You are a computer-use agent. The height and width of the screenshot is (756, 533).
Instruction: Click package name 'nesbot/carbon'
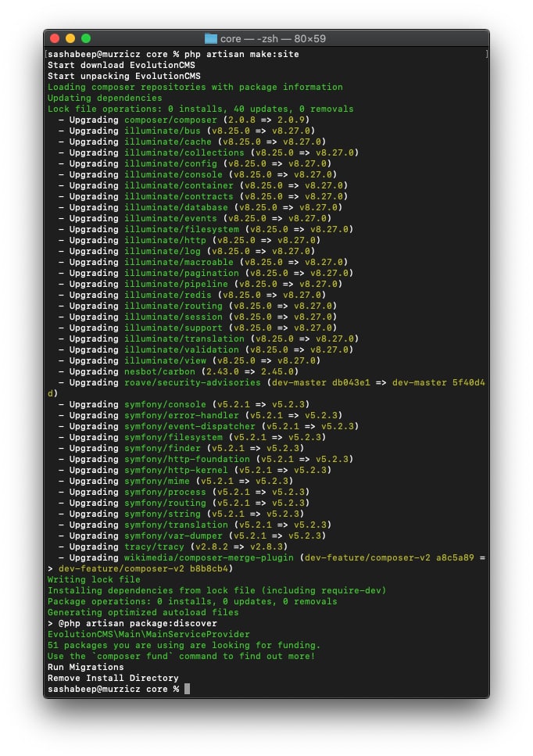click(159, 371)
